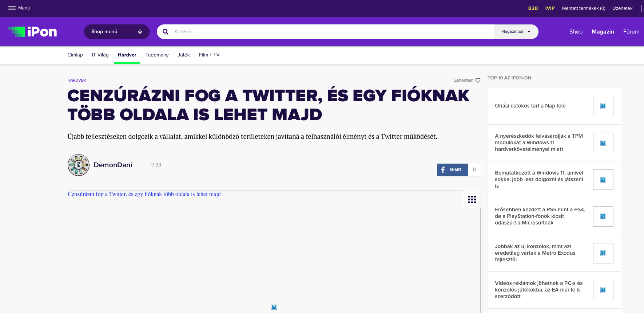Screen dimensions: 644x313
Task: Go to the Címlap tab
Action: pos(75,55)
